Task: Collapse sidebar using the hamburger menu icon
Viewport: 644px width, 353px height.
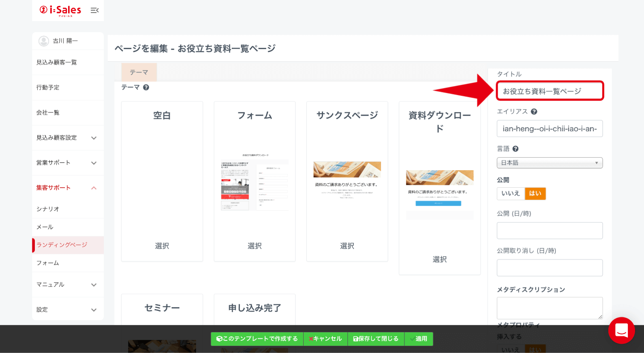Action: [x=94, y=11]
